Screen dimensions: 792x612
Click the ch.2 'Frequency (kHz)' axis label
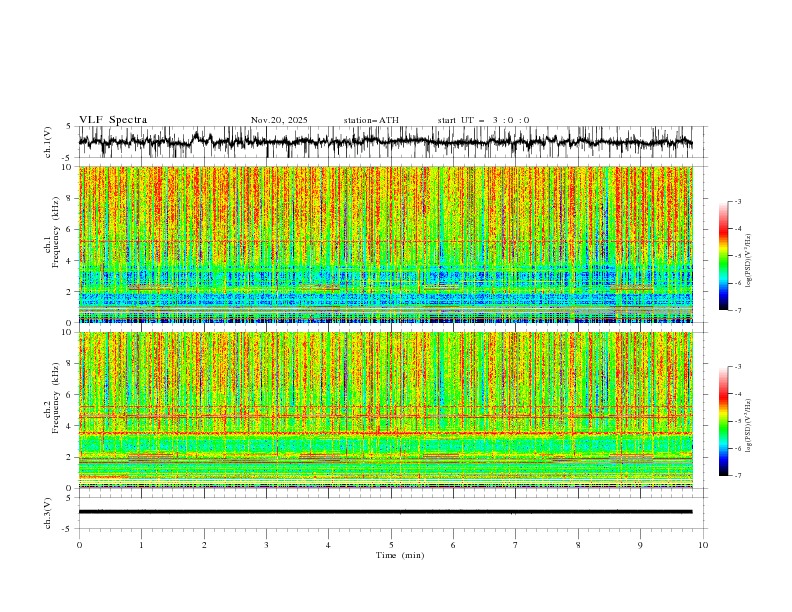tap(56, 398)
